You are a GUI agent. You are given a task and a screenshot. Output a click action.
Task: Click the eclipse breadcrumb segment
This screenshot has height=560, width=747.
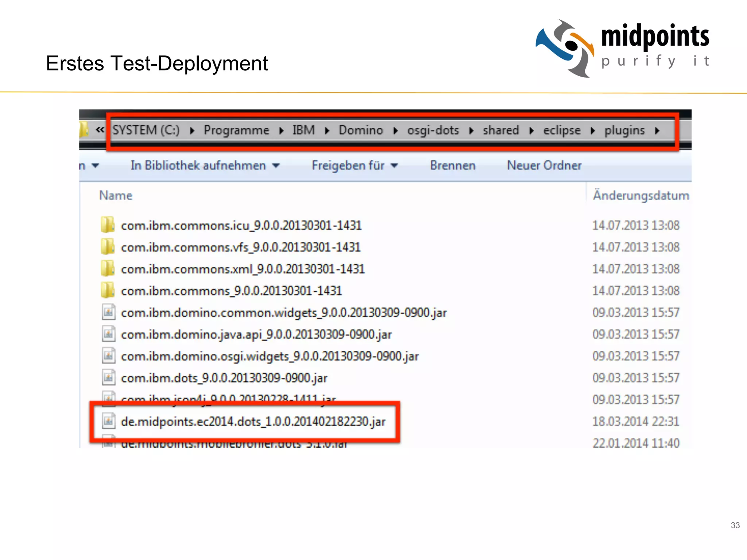pyautogui.click(x=562, y=130)
